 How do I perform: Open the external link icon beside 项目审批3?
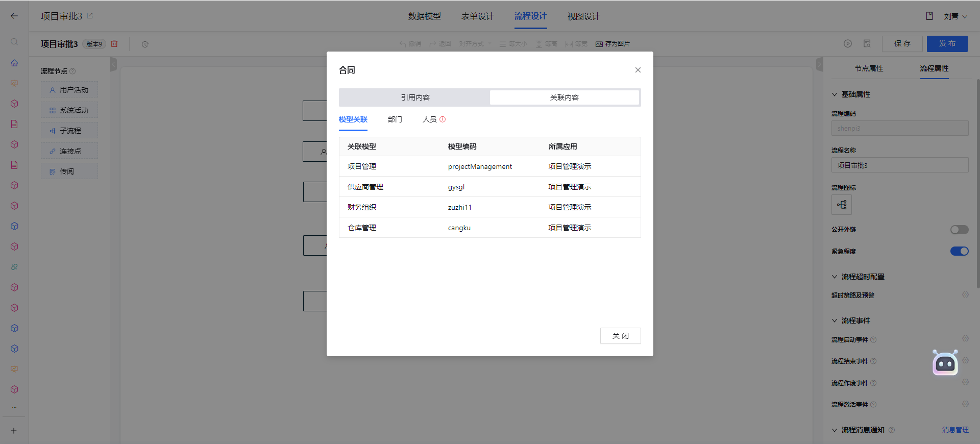[90, 16]
